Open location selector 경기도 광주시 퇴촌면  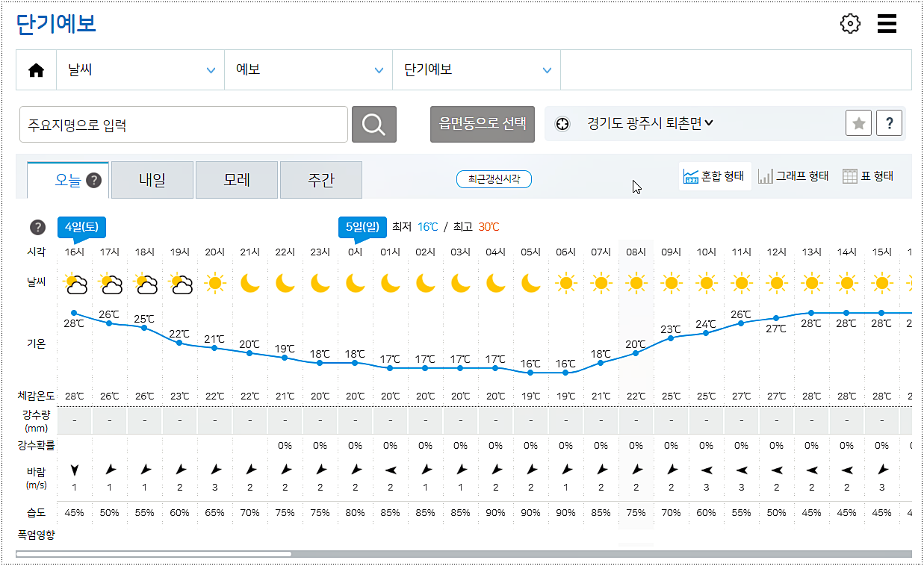(x=650, y=123)
